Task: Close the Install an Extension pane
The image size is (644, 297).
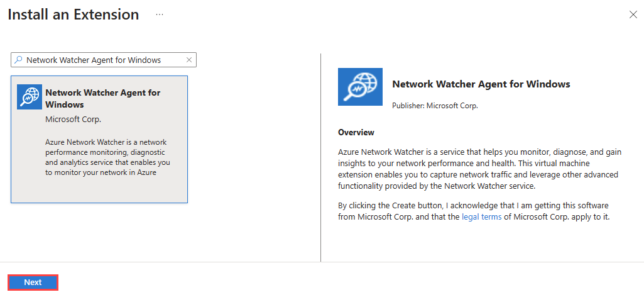Action: click(x=633, y=15)
